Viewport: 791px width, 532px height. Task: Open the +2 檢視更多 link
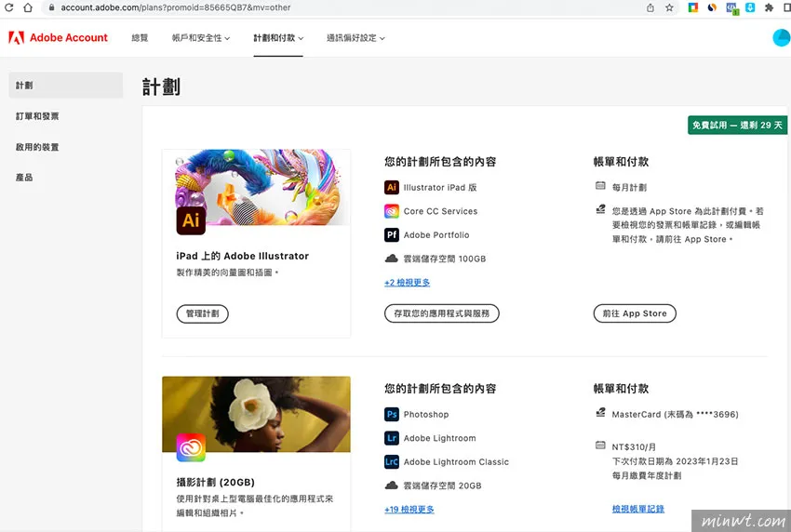click(407, 283)
